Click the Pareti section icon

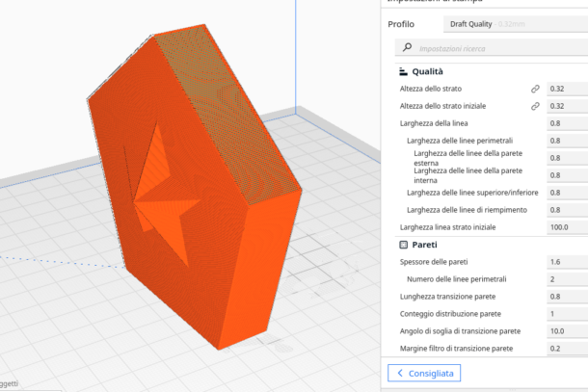(404, 245)
